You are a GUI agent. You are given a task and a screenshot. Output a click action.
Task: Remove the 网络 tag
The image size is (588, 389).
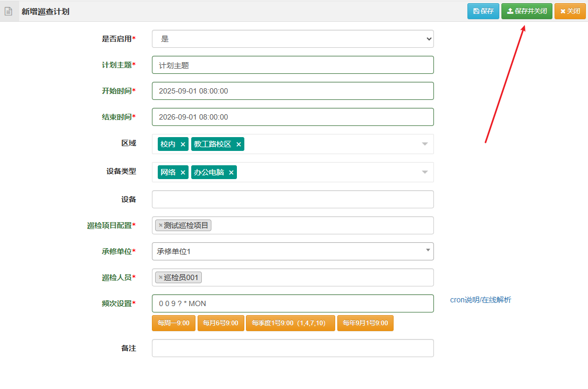tap(183, 173)
